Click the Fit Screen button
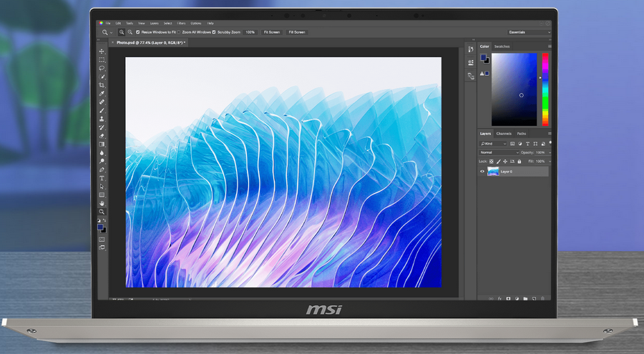Viewport: 644px width, 354px height. (272, 32)
